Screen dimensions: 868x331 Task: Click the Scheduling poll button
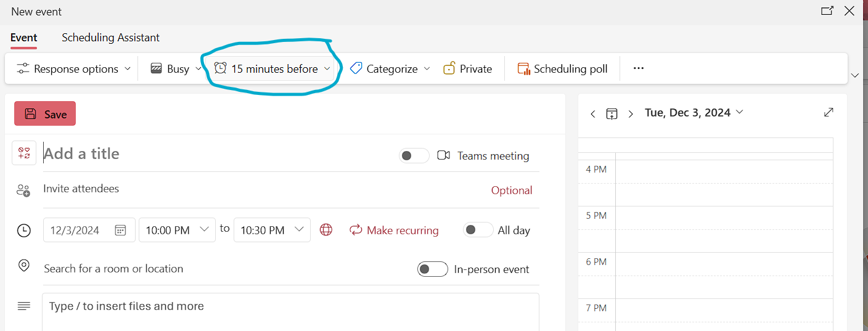(x=562, y=68)
